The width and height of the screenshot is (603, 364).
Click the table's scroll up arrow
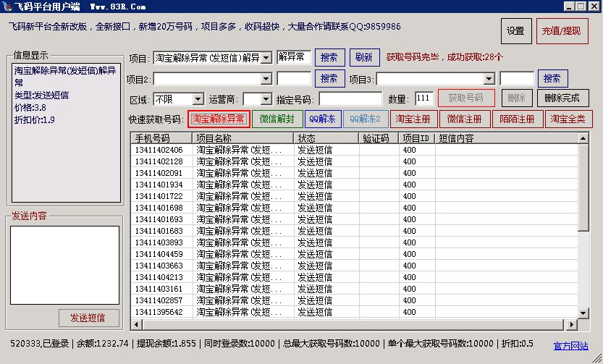click(x=583, y=138)
